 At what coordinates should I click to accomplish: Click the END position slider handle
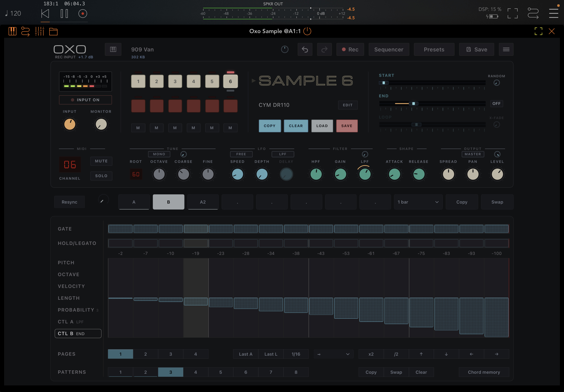pyautogui.click(x=413, y=104)
